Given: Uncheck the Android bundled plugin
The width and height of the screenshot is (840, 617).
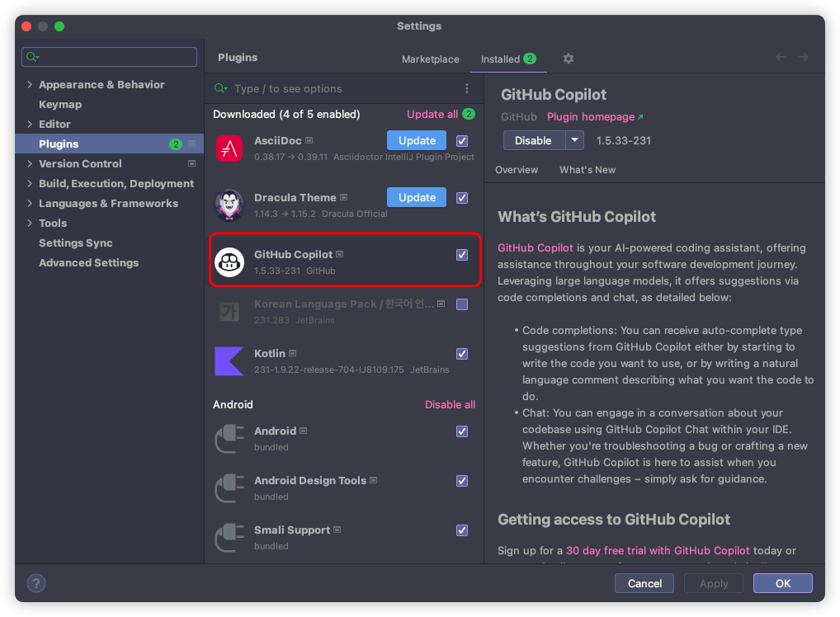Looking at the screenshot, I should pyautogui.click(x=462, y=431).
